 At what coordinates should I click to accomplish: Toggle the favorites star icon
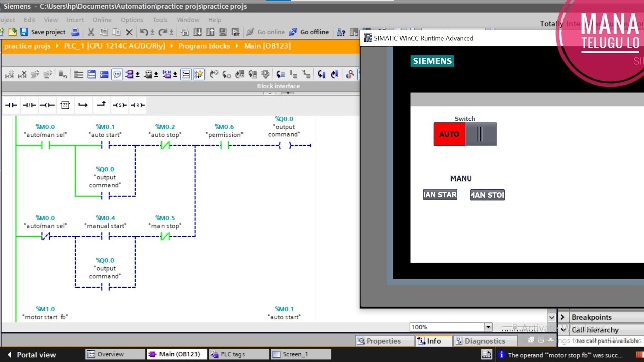click(x=198, y=74)
